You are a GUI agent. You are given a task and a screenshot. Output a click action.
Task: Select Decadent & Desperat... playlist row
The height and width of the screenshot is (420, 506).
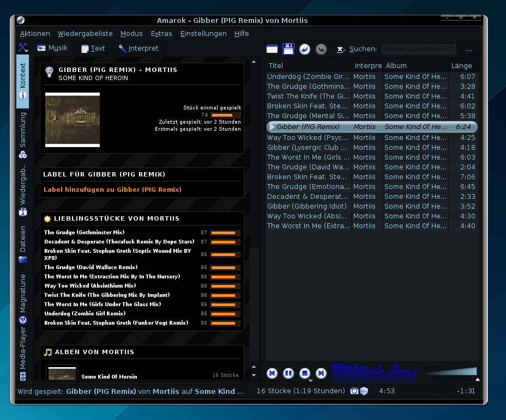click(372, 197)
